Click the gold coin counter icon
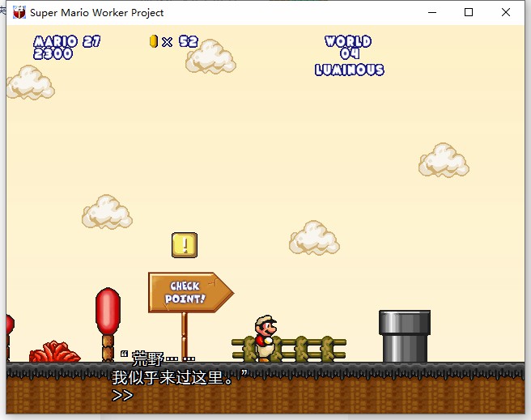Screen dimensions: 531x420 click(154, 41)
